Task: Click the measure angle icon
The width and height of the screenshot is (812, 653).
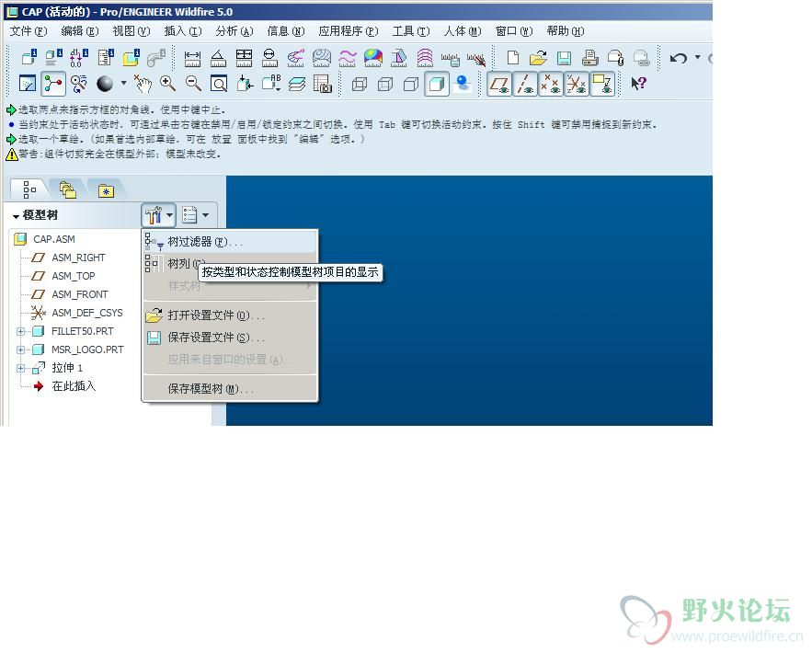Action: tap(218, 58)
